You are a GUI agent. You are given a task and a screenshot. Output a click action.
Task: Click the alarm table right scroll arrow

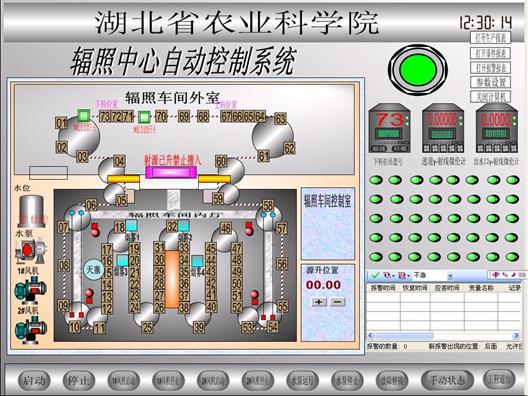click(x=516, y=335)
